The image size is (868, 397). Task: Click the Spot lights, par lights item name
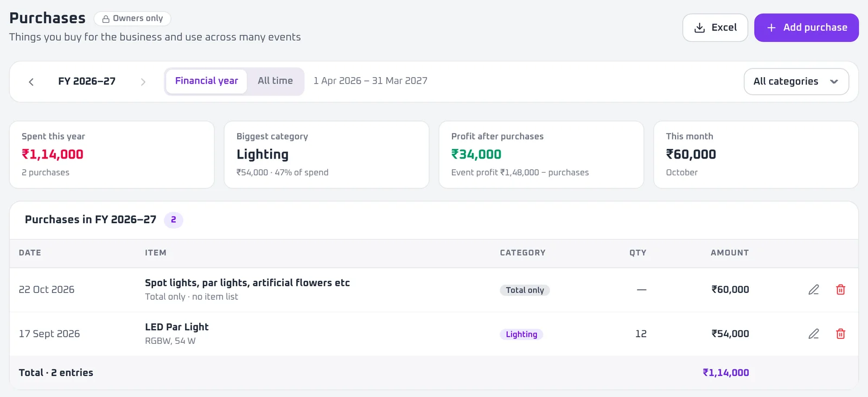tap(247, 283)
